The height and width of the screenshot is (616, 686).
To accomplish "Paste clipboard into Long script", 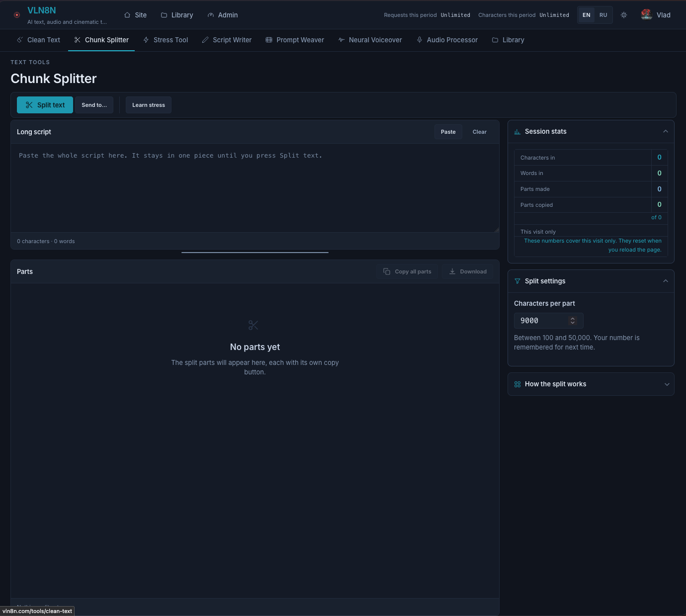I will [x=448, y=132].
